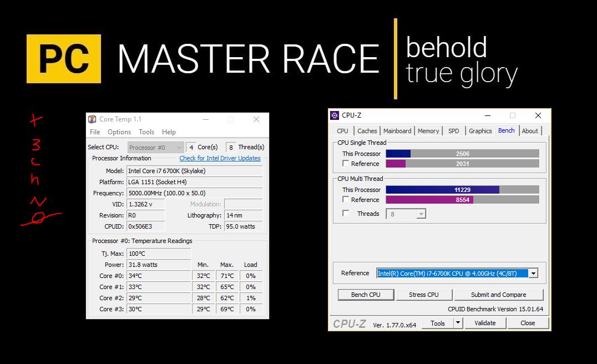Switch to the CPU tab in CPU-Z
Screen dimensions: 597x364
(342, 130)
